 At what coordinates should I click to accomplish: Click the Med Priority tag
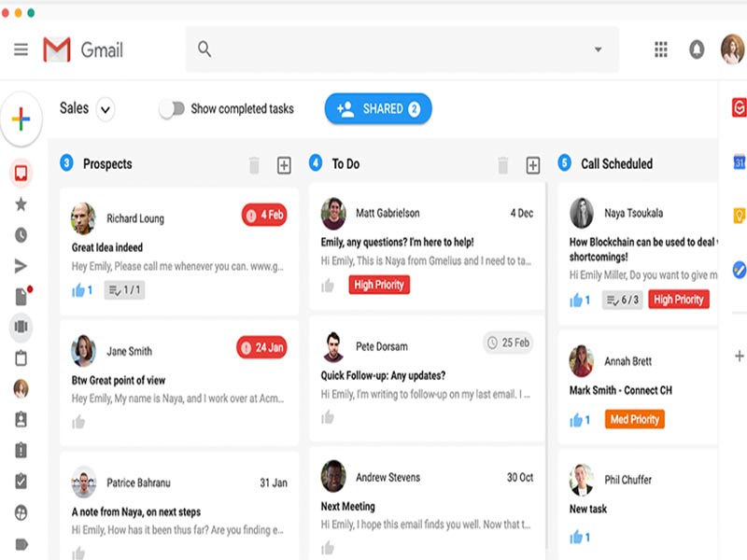pos(635,419)
